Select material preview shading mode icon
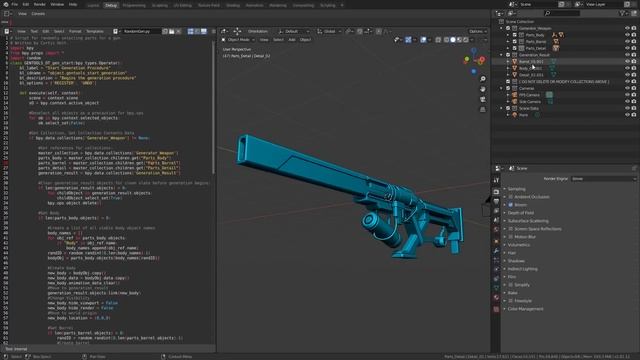640x360 pixels. [459, 40]
